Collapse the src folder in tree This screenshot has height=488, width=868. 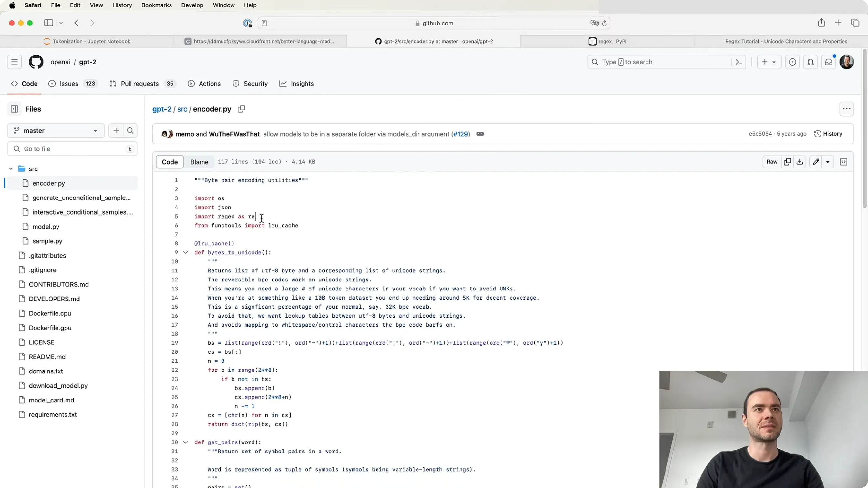11,169
